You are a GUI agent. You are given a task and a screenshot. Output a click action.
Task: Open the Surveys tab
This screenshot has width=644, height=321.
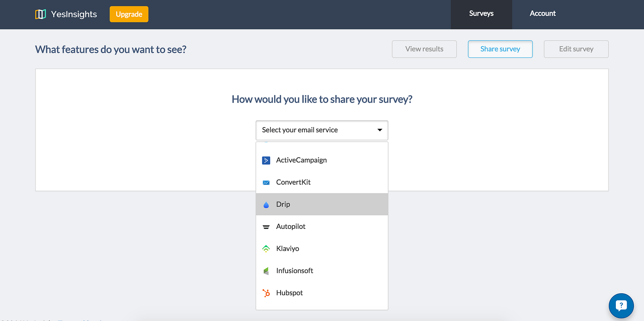(x=481, y=14)
